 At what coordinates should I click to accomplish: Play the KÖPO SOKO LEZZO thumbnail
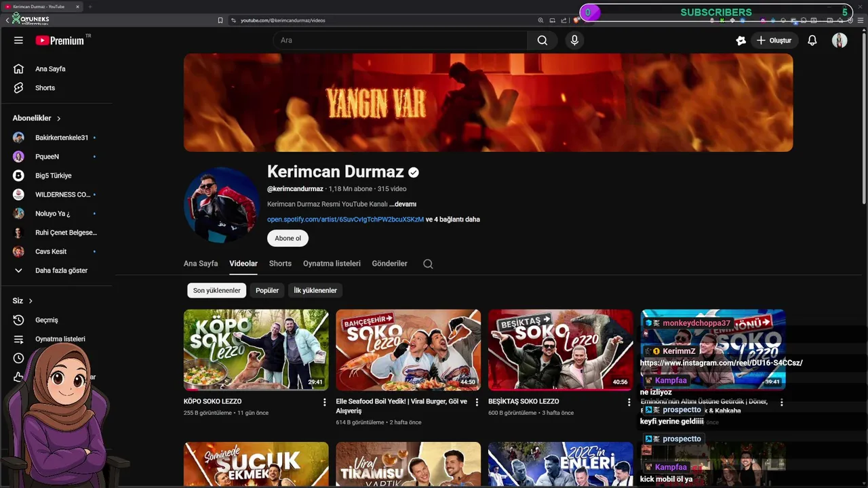point(256,350)
